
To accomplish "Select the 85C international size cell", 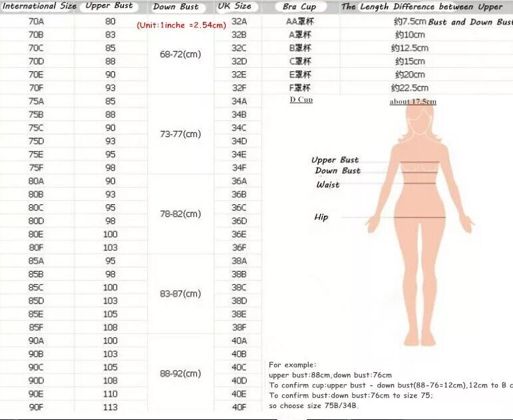I will [x=36, y=288].
